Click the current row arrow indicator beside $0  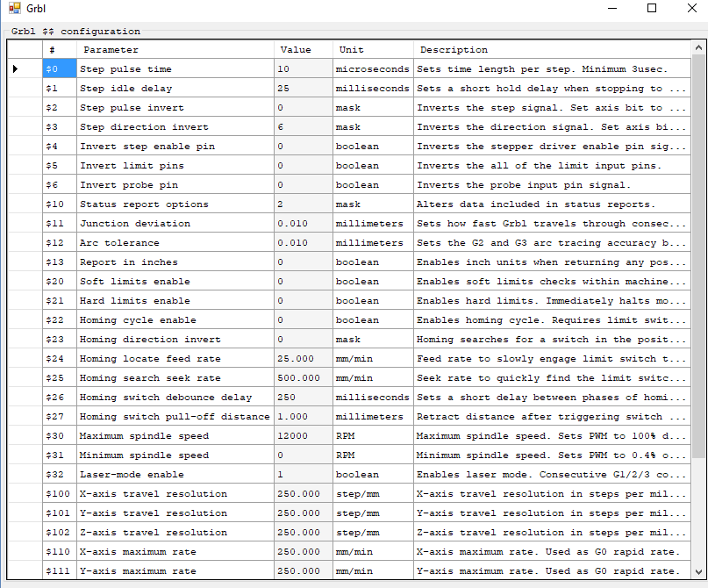point(15,68)
